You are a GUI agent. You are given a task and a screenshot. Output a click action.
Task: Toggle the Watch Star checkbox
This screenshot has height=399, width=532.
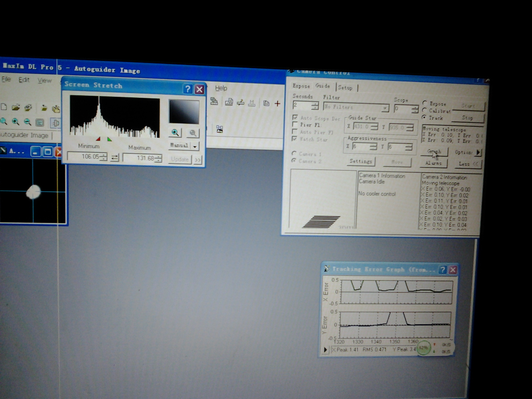point(294,138)
